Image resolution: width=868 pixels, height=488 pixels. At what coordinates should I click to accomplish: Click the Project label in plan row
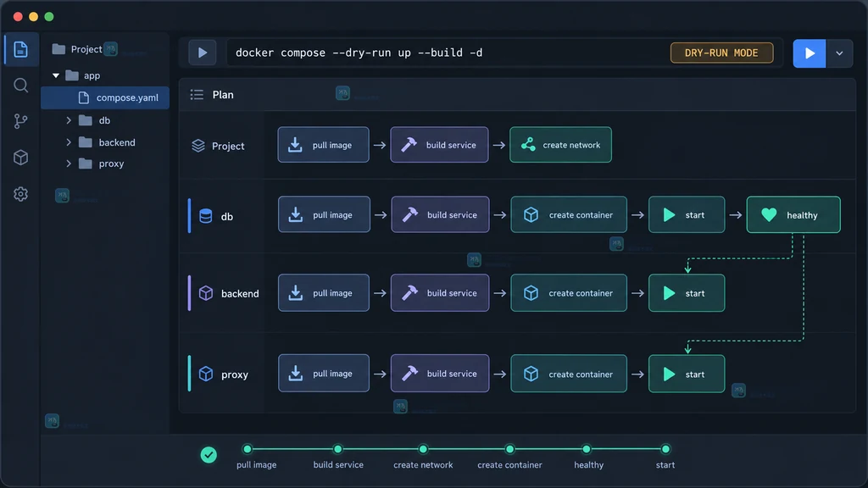coord(228,146)
